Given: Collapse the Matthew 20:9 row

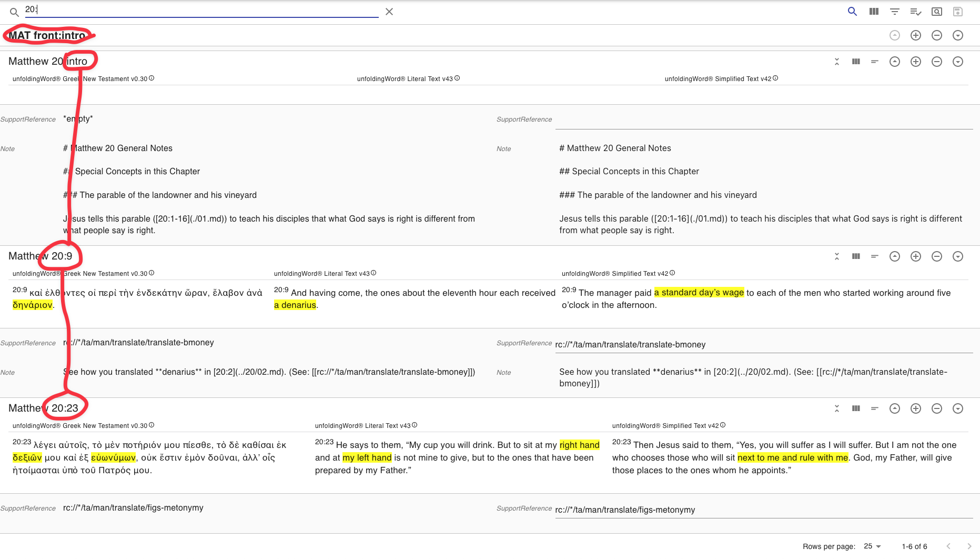Looking at the screenshot, I should pyautogui.click(x=837, y=256).
